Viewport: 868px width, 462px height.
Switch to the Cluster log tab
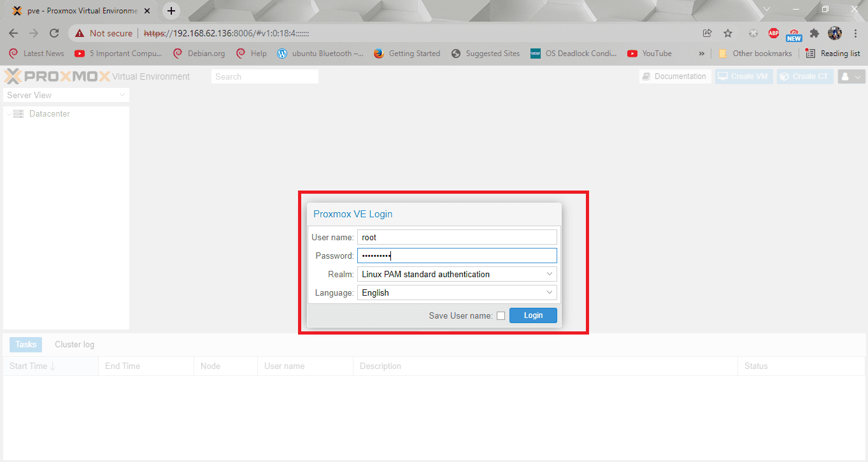tap(75, 345)
